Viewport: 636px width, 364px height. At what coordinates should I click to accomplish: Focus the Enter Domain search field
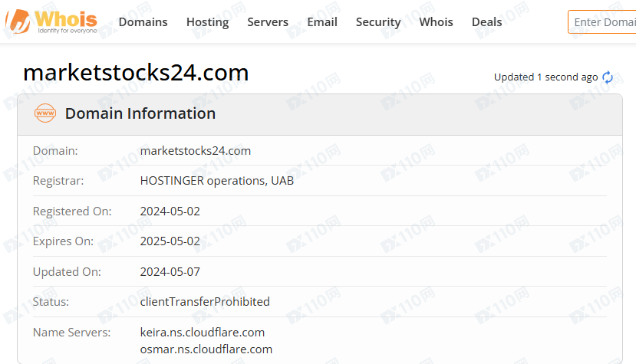coord(603,22)
